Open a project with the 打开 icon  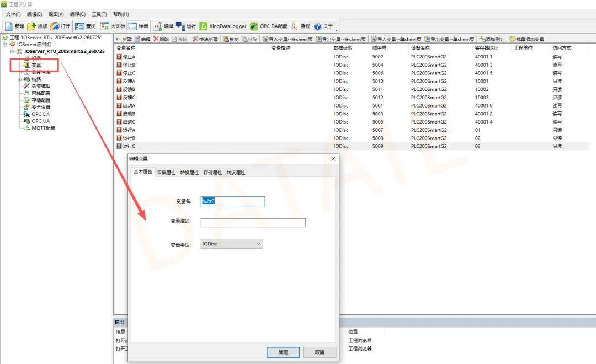tap(55, 26)
